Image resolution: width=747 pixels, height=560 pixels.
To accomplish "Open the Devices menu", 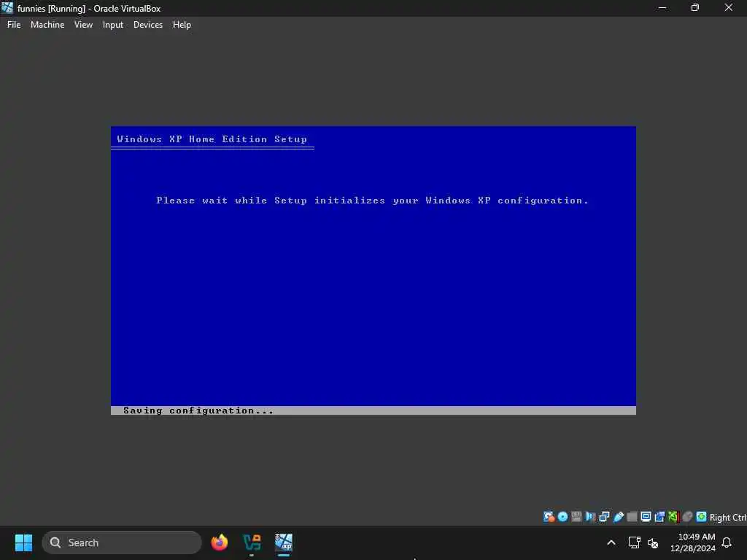I will [147, 25].
